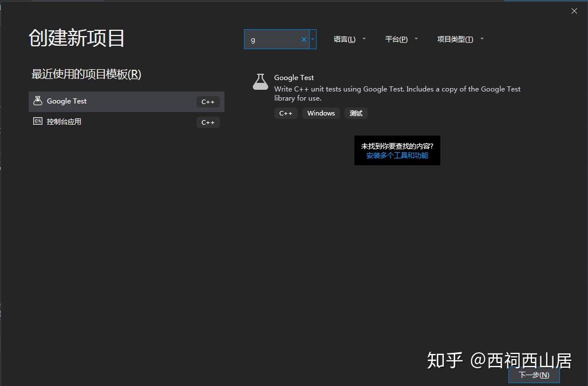
Task: Click the 下一步(N) next button
Action: (x=534, y=375)
